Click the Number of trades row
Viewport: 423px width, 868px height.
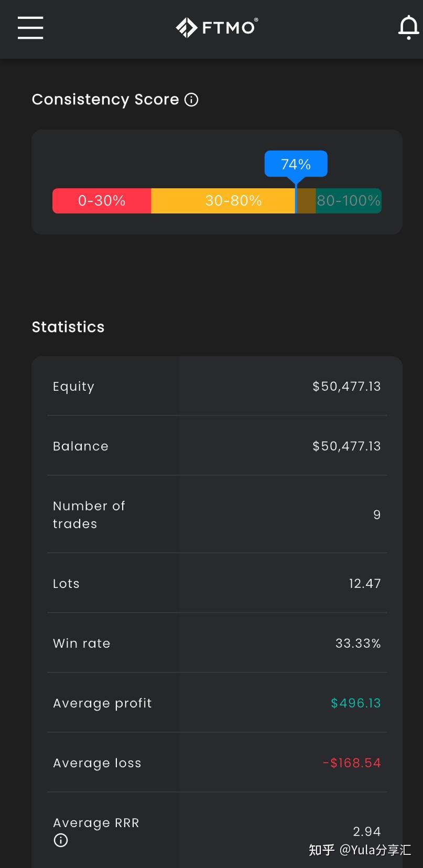tap(217, 515)
